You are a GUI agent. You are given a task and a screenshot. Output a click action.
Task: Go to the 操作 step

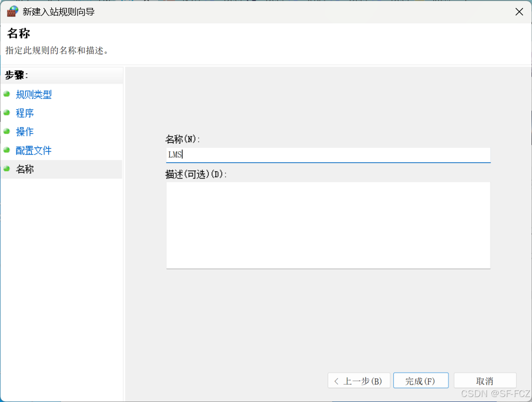click(25, 132)
